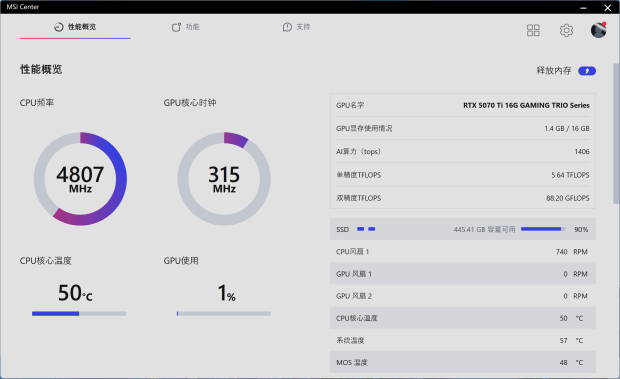
Task: Open the 性能概览 tab
Action: (x=75, y=27)
